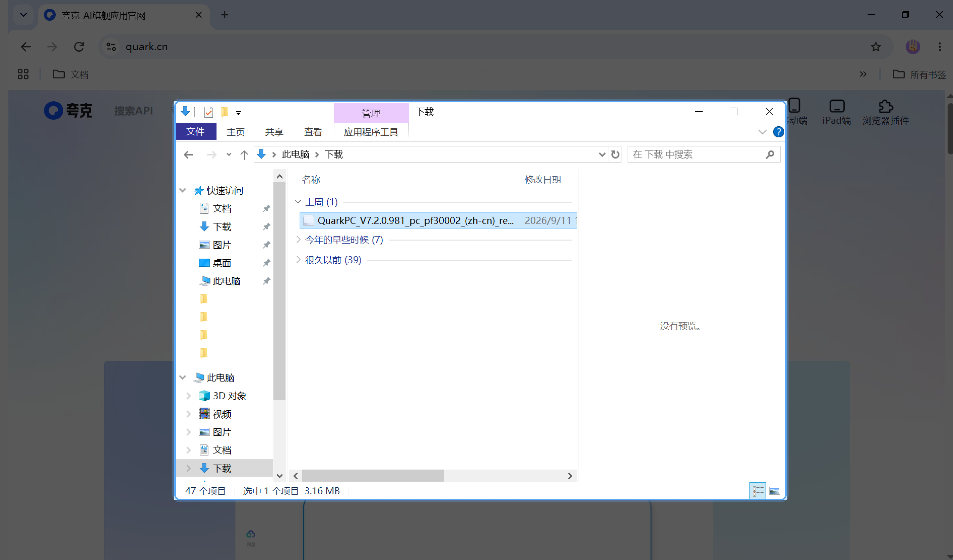
Task: Switch to large thumbnails view icon
Action: [774, 491]
